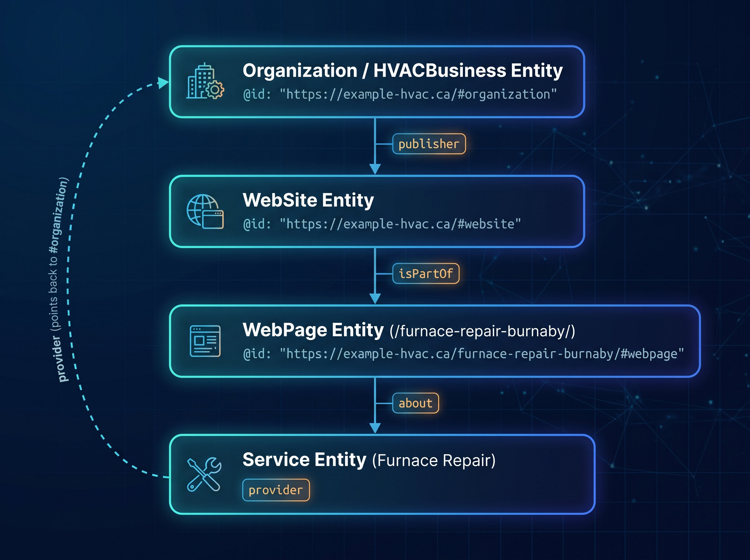Select the isPartOf relationship label
This screenshot has width=750, height=560.
[426, 273]
